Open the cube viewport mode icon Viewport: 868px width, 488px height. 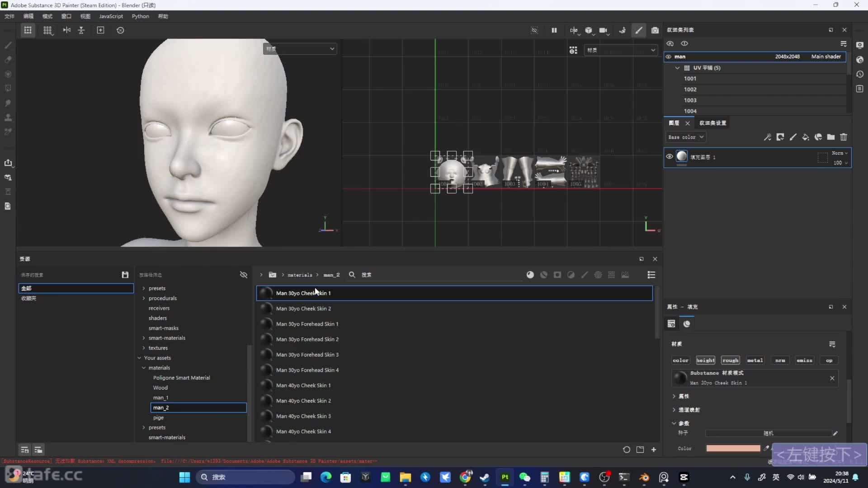point(589,30)
